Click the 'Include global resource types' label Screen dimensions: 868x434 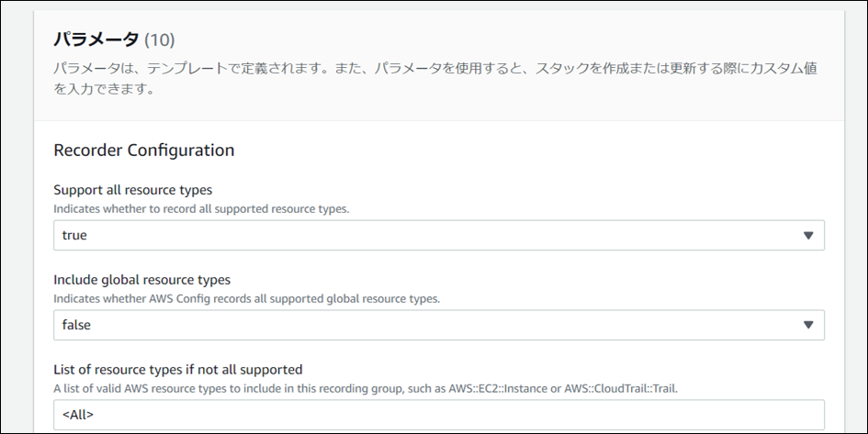tap(142, 280)
